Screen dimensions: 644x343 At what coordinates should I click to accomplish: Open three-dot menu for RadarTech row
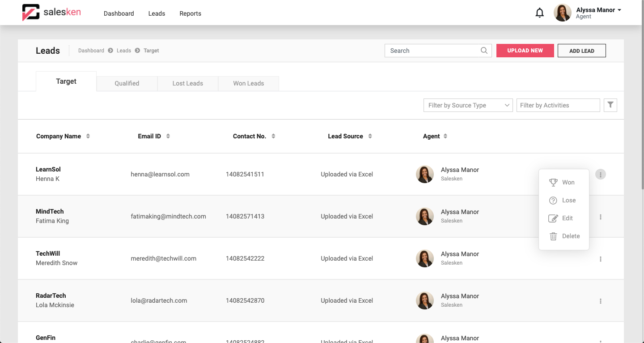(601, 301)
